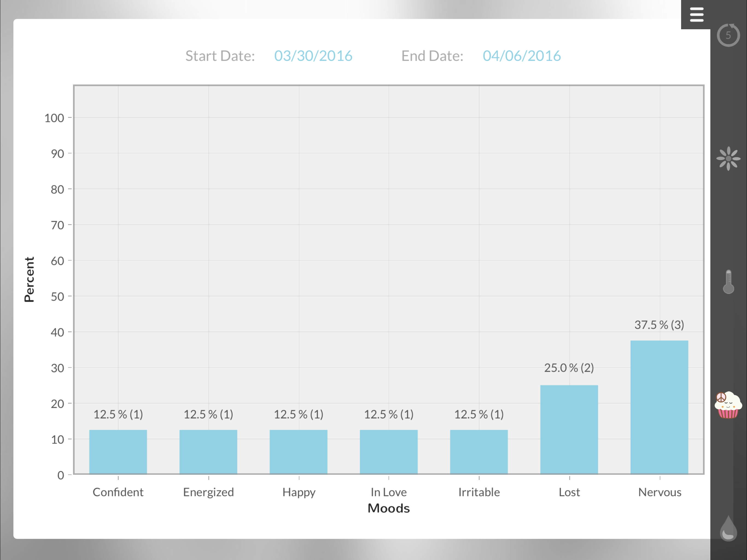747x560 pixels.
Task: Tap the circular cycle day 5 icon
Action: click(x=728, y=35)
